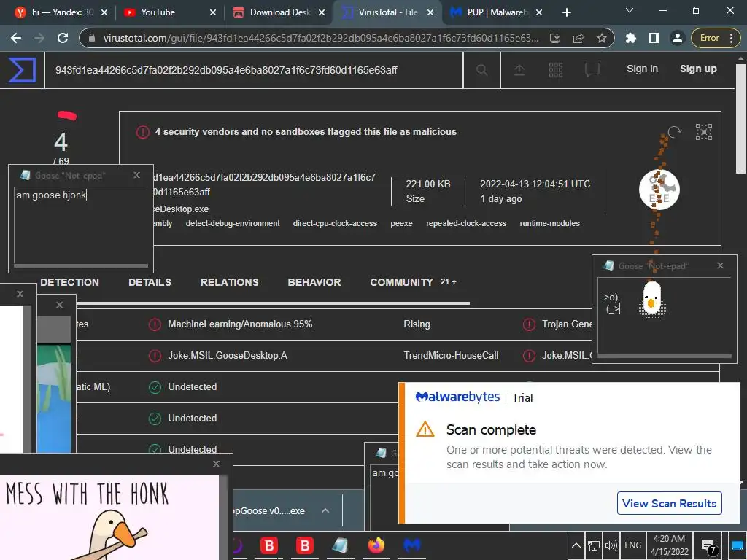Screen dimensions: 747x560
Task: Click the Rising vendor name
Action: (x=417, y=324)
